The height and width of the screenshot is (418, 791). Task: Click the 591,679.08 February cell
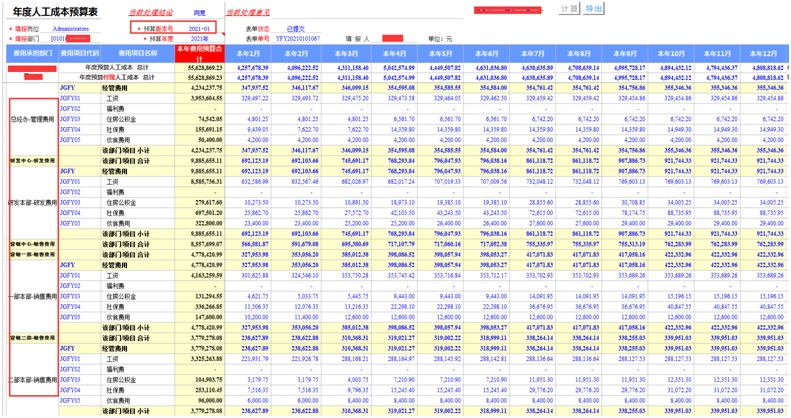coord(296,244)
